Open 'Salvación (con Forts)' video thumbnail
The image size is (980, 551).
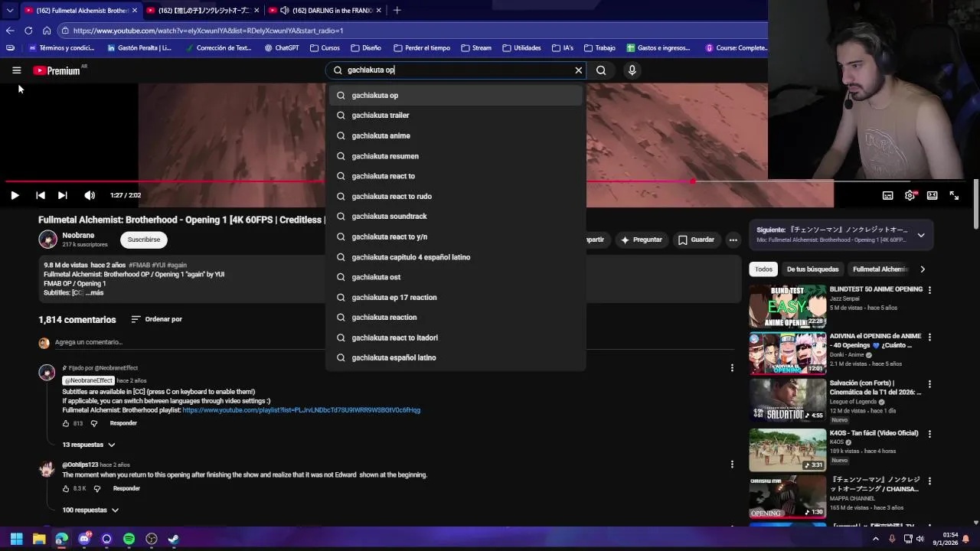point(787,399)
